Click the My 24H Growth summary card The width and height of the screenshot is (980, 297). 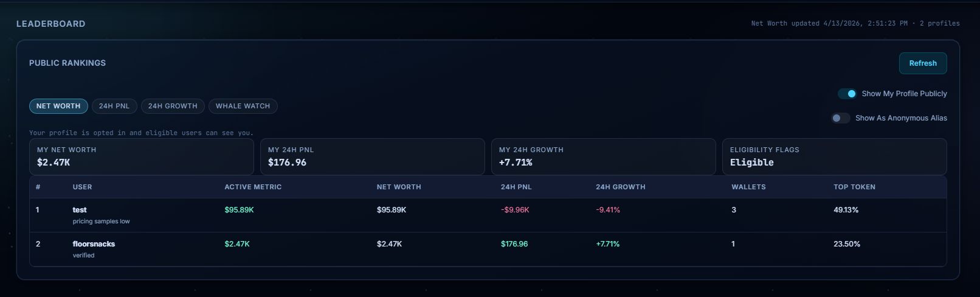603,156
